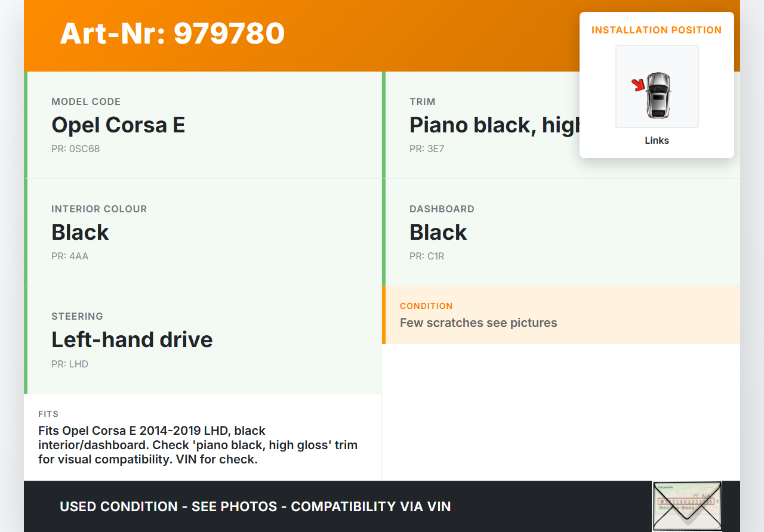Click the PR: 0SC68 code text
This screenshot has width=764, height=532.
coord(75,149)
